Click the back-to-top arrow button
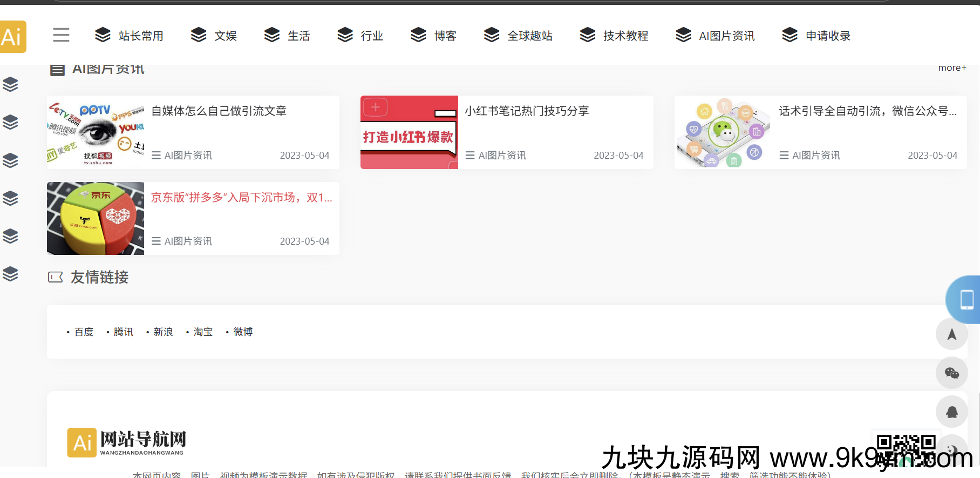Viewport: 980px width, 478px height. tap(952, 334)
